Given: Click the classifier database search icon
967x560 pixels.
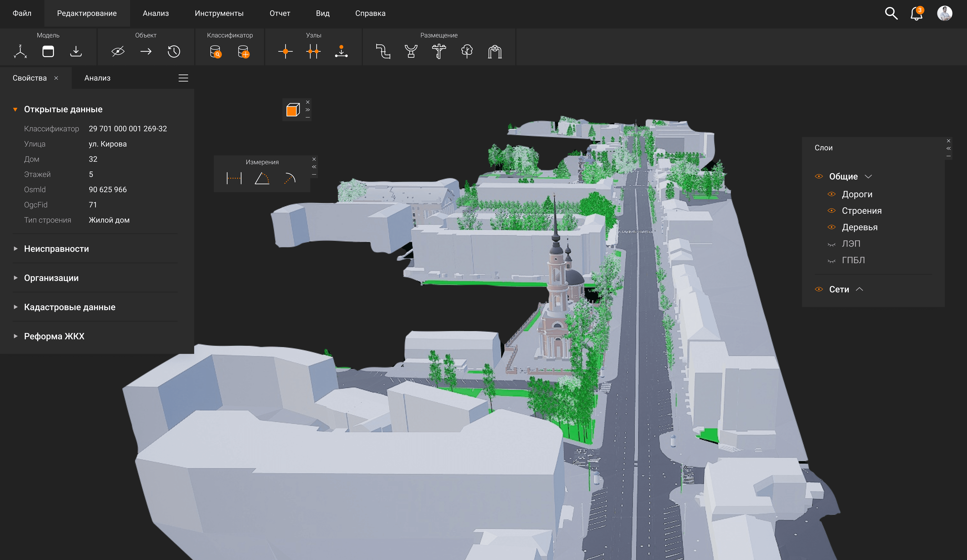Looking at the screenshot, I should pyautogui.click(x=216, y=51).
